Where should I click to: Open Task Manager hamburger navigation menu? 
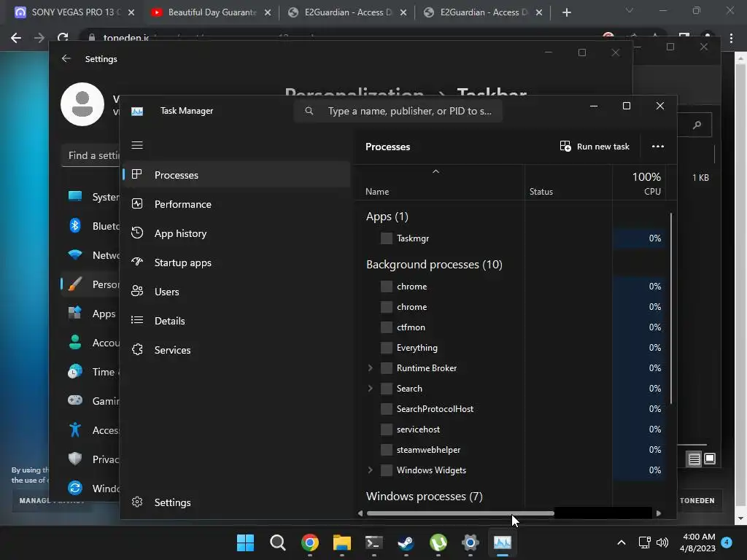(137, 145)
